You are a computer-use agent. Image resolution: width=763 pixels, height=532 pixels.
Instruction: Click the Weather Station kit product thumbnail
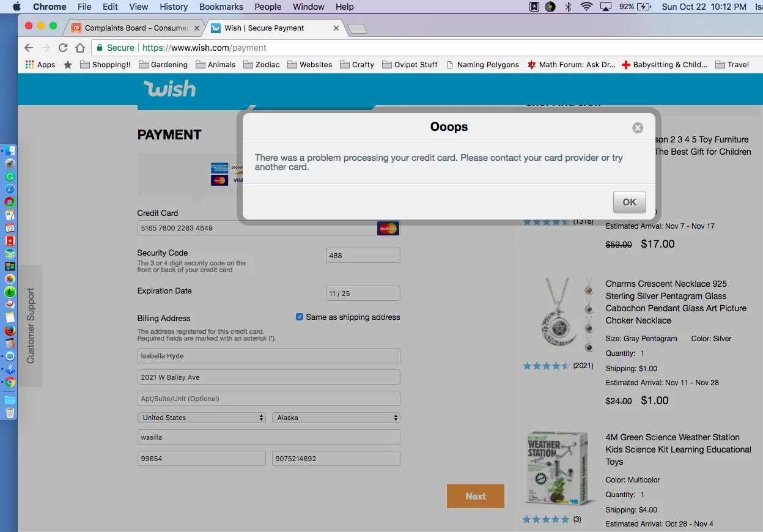tap(559, 468)
